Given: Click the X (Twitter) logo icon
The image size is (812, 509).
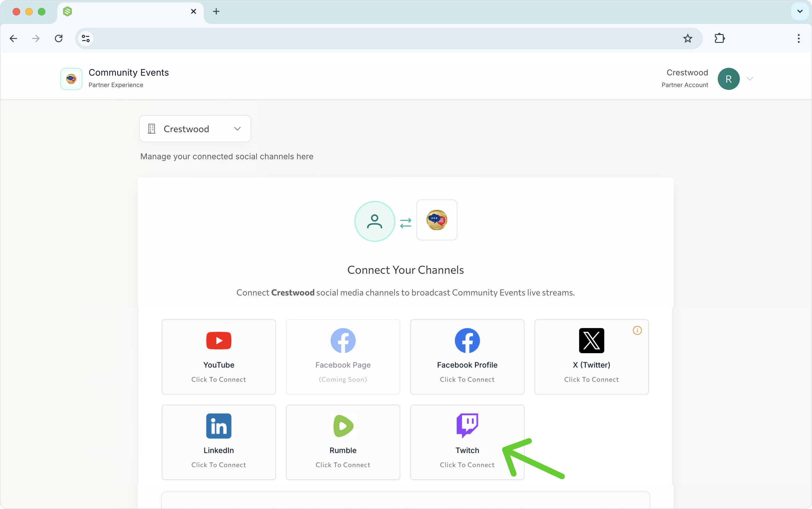Looking at the screenshot, I should [x=591, y=340].
